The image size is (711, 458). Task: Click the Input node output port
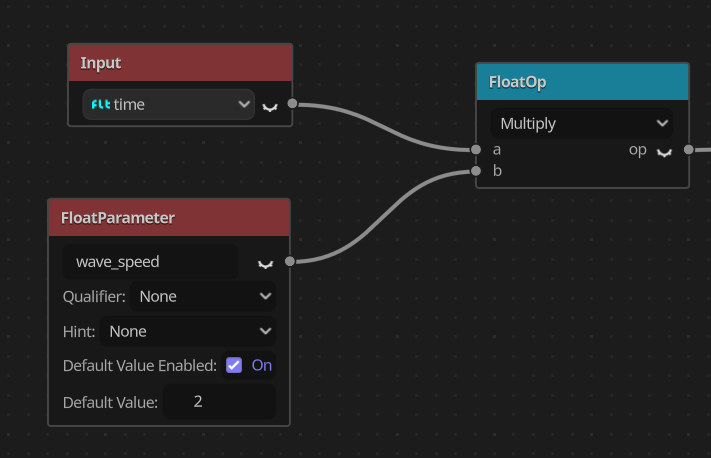point(292,103)
